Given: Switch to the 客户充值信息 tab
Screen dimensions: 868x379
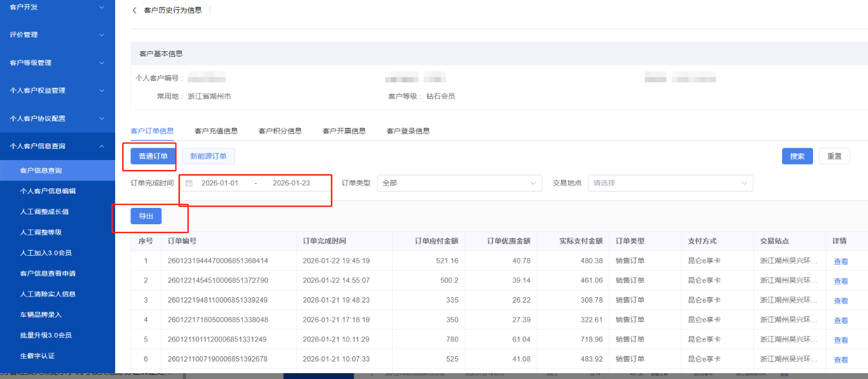Looking at the screenshot, I should [x=216, y=131].
